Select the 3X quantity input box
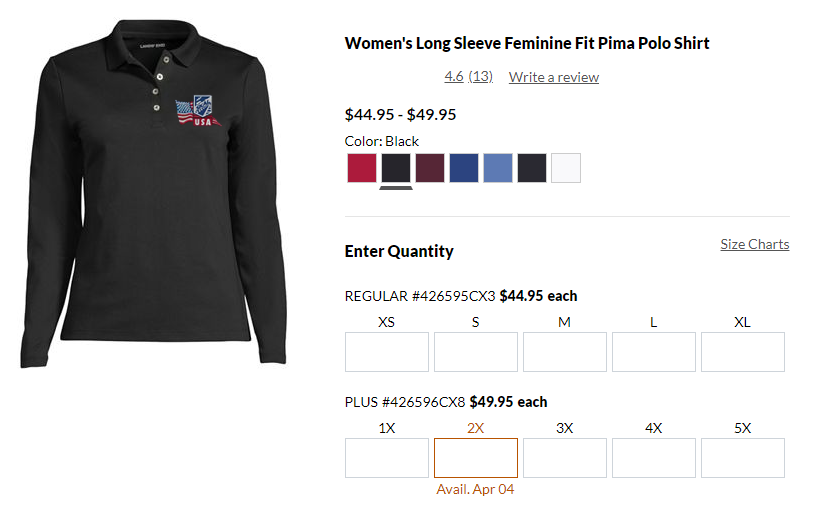The width and height of the screenshot is (819, 505). [565, 458]
